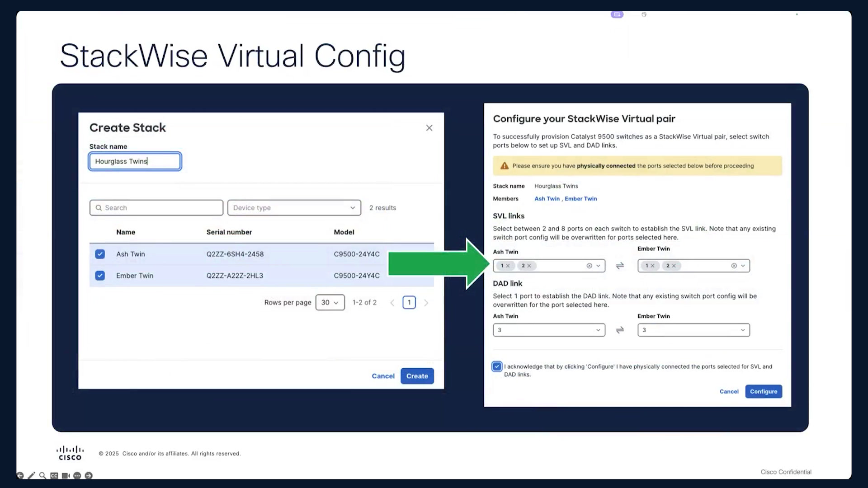The image size is (868, 488).
Task: Click the Model column header
Action: [x=344, y=232]
